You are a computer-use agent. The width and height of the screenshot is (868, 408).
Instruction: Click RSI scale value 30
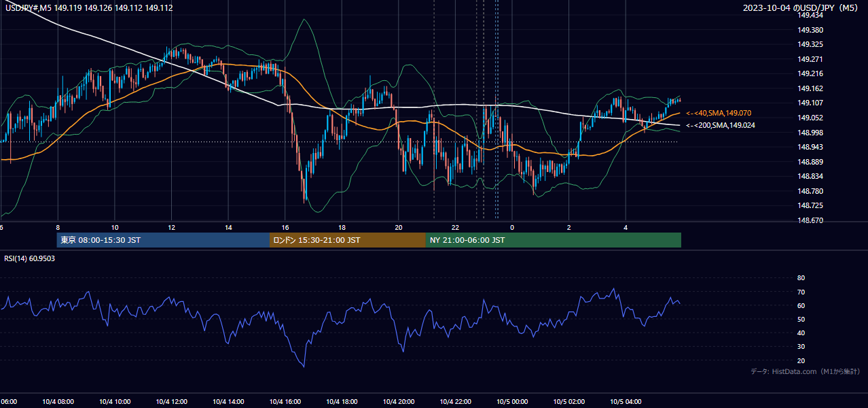tap(801, 347)
